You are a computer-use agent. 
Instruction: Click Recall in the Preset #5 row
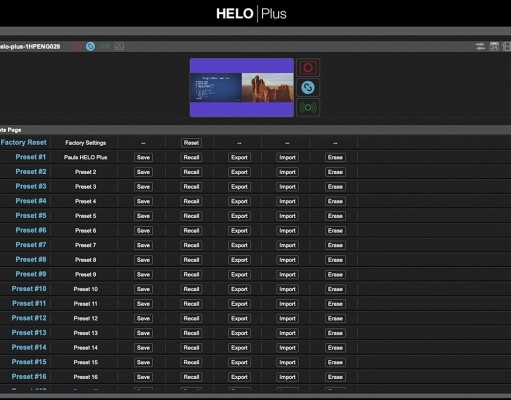pyautogui.click(x=191, y=216)
